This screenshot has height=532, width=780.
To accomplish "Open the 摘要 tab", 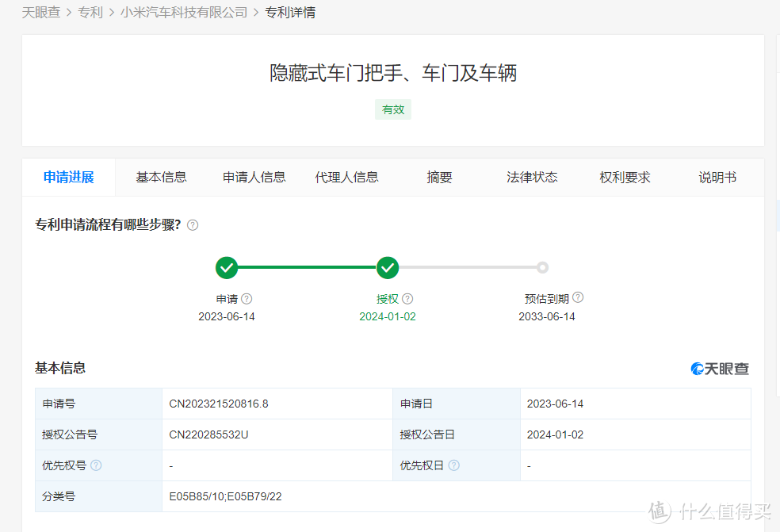I will coord(439,177).
